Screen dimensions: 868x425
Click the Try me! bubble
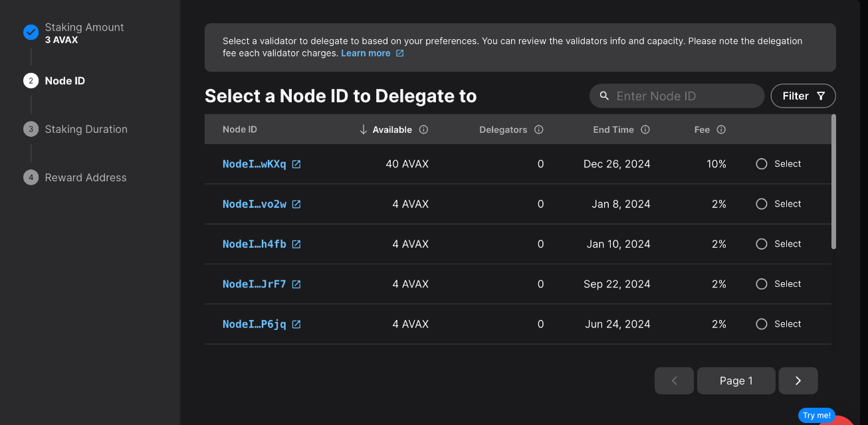click(x=817, y=415)
